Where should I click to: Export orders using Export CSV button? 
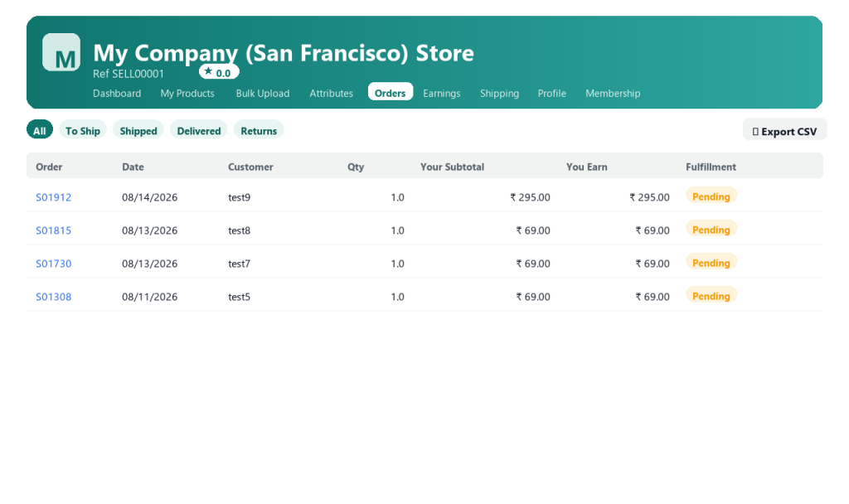784,131
